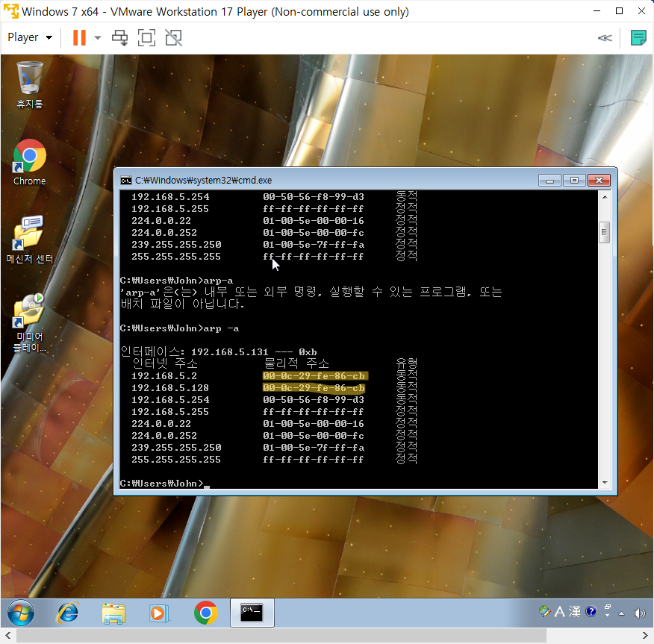Select the Chrome desktop shortcut
The image size is (654, 644).
click(x=30, y=163)
